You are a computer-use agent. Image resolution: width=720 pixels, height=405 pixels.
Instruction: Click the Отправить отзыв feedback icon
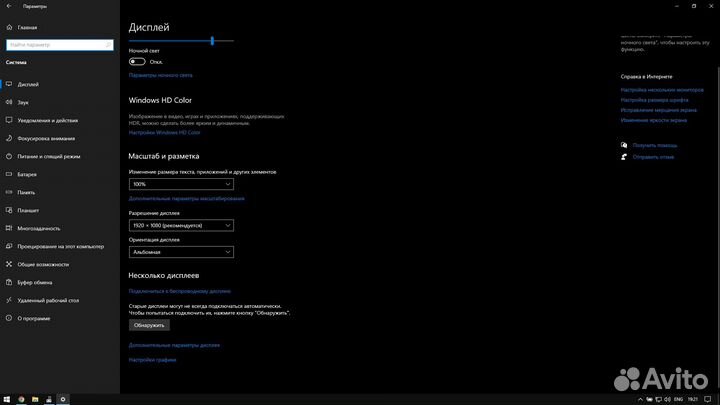[x=625, y=157]
